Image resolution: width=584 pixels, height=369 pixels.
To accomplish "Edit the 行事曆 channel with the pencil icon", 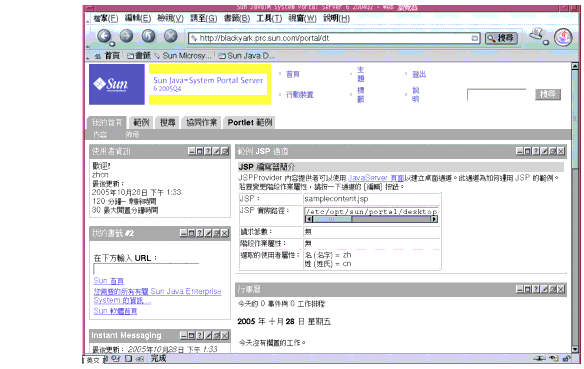I will coord(544,289).
